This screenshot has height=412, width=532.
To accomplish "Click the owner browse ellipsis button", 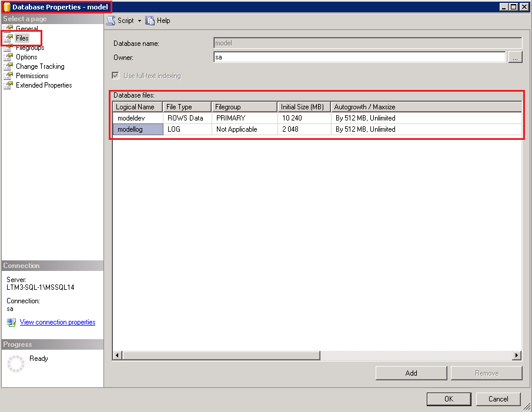I will (515, 58).
